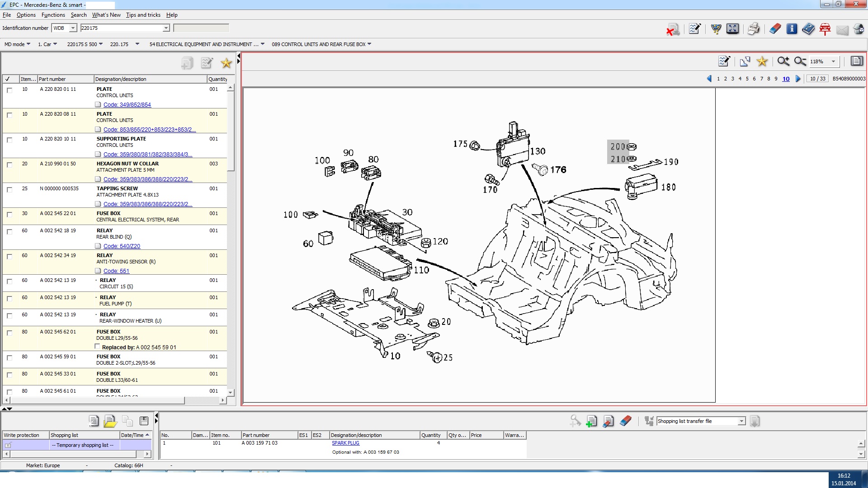Open the 220.175 catalog dropdown
The height and width of the screenshot is (488, 868).
125,44
